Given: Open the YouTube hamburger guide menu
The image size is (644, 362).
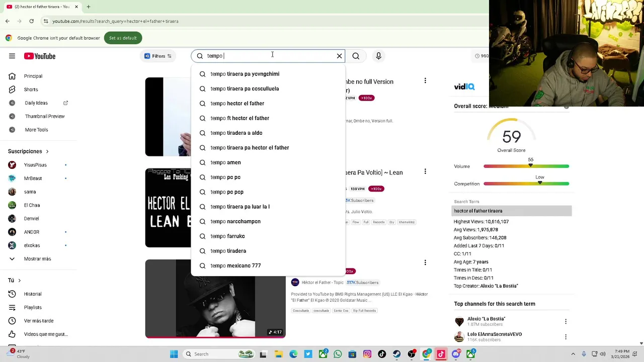Looking at the screenshot, I should [x=12, y=56].
